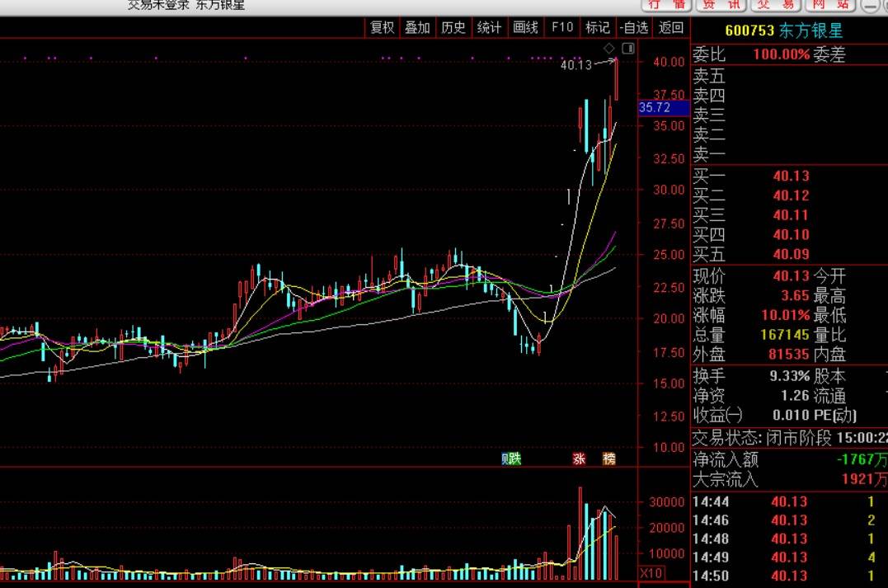Click the X10 volume scale label

[x=651, y=573]
